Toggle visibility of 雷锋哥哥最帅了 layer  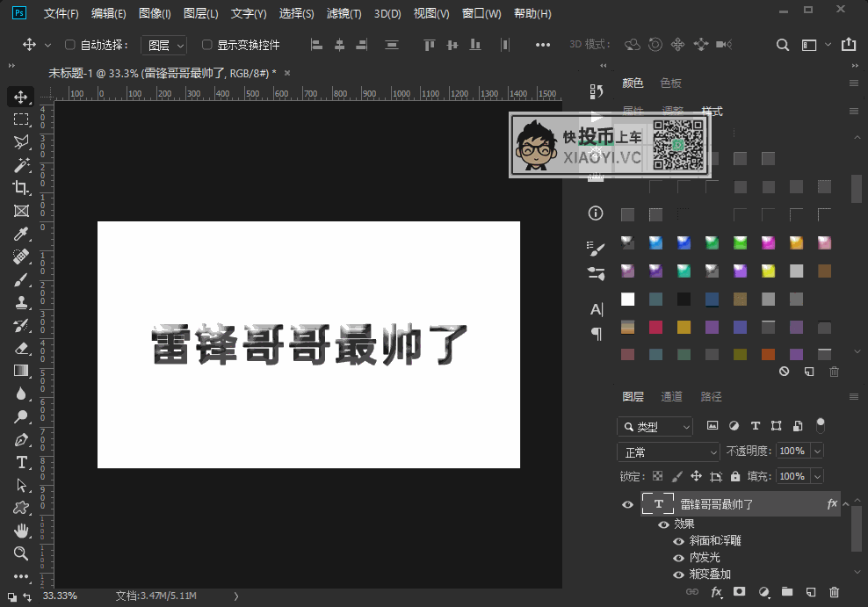[x=627, y=504]
